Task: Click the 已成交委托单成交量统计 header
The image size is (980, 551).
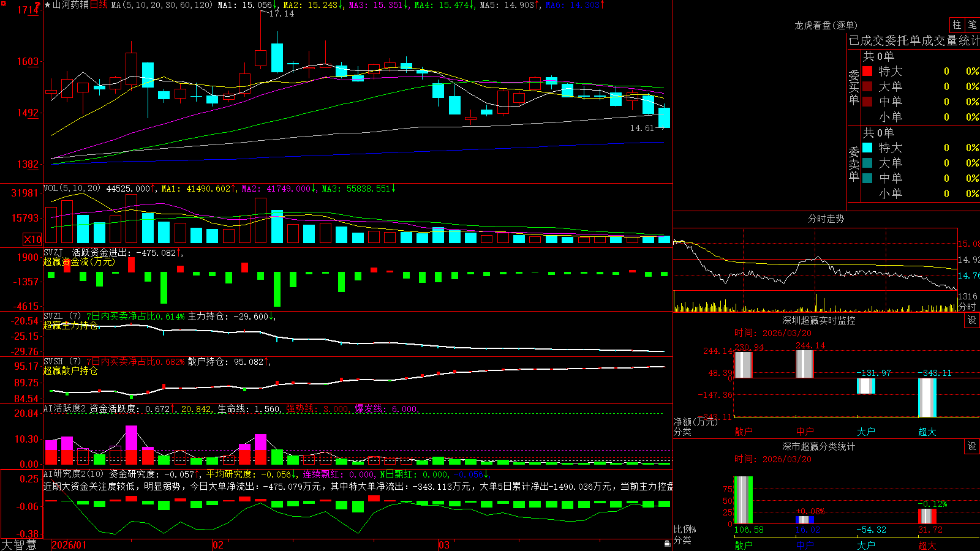Action: pyautogui.click(x=914, y=40)
